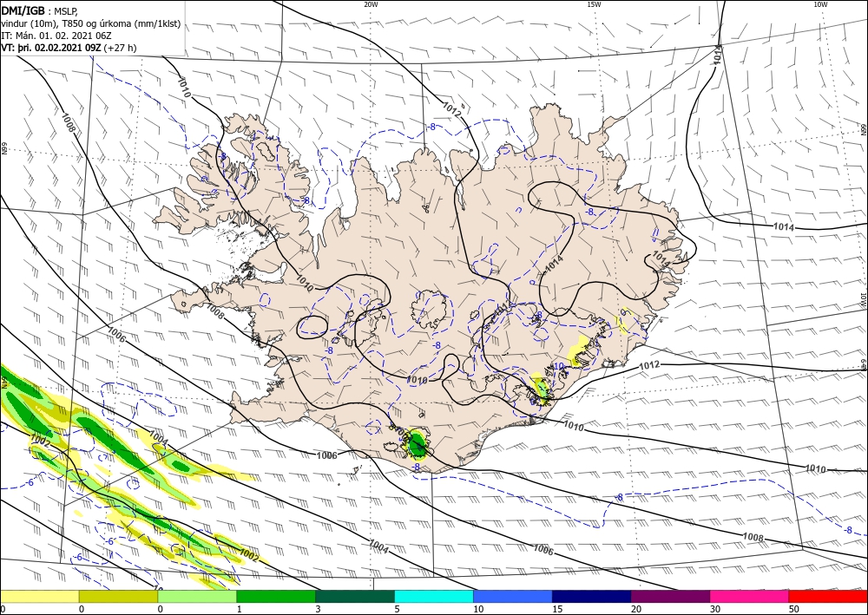
Task: Click the light green legend swatch
Action: point(197,596)
